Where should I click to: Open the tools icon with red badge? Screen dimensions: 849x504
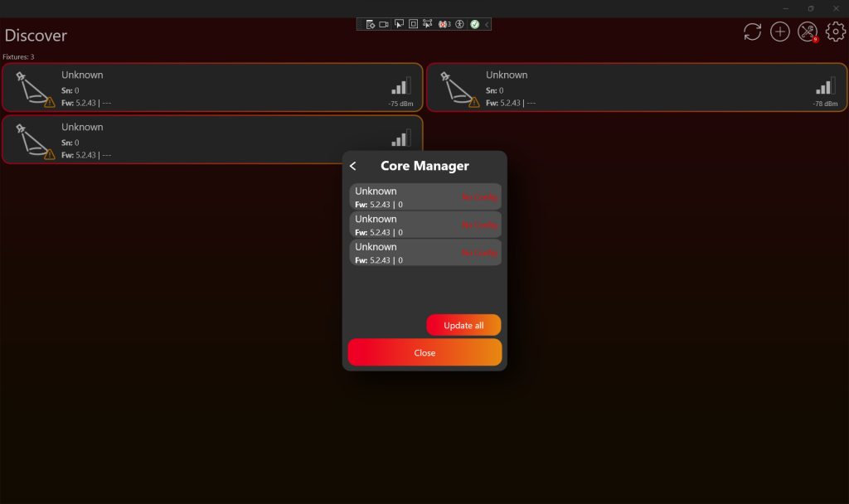(x=807, y=32)
